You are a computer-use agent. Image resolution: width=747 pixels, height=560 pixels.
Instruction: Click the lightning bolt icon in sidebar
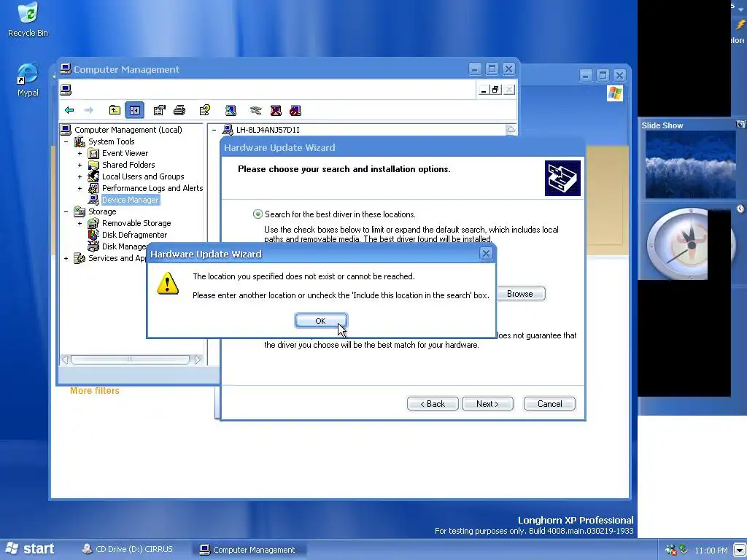[740, 25]
